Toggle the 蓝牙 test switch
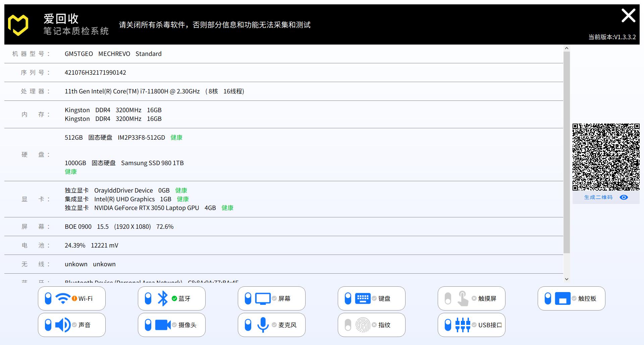This screenshot has height=345, width=644. 148,298
